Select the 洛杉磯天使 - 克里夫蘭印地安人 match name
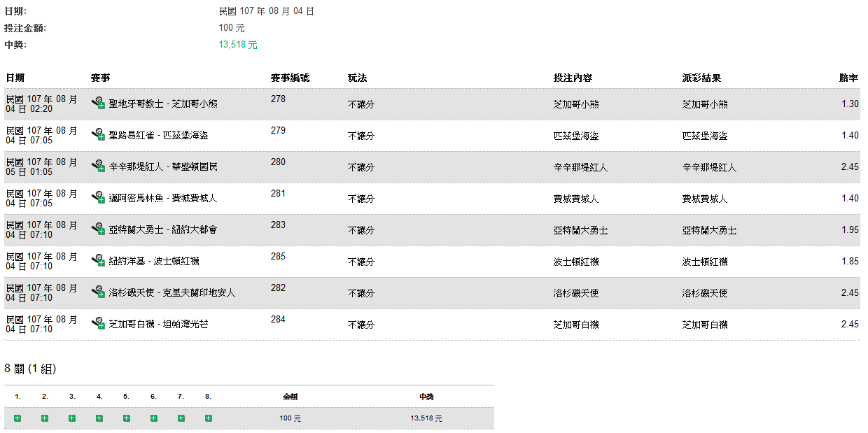The width and height of the screenshot is (868, 433). pyautogui.click(x=172, y=293)
